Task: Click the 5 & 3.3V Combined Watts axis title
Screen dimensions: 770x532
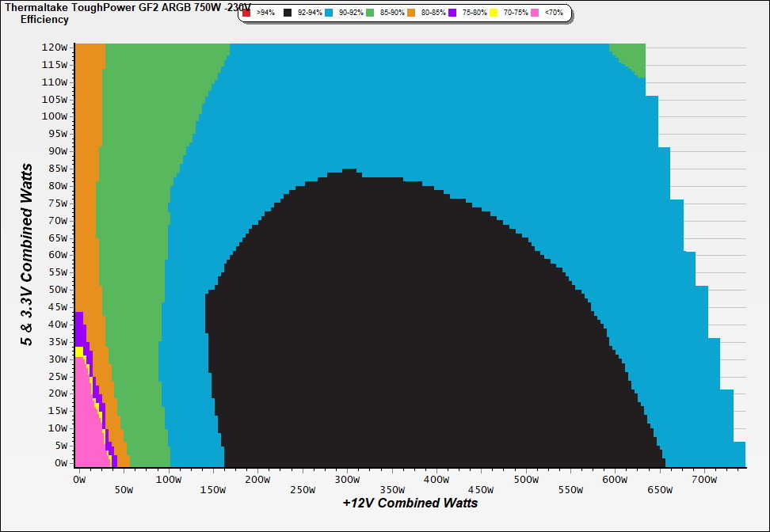Action: point(28,255)
